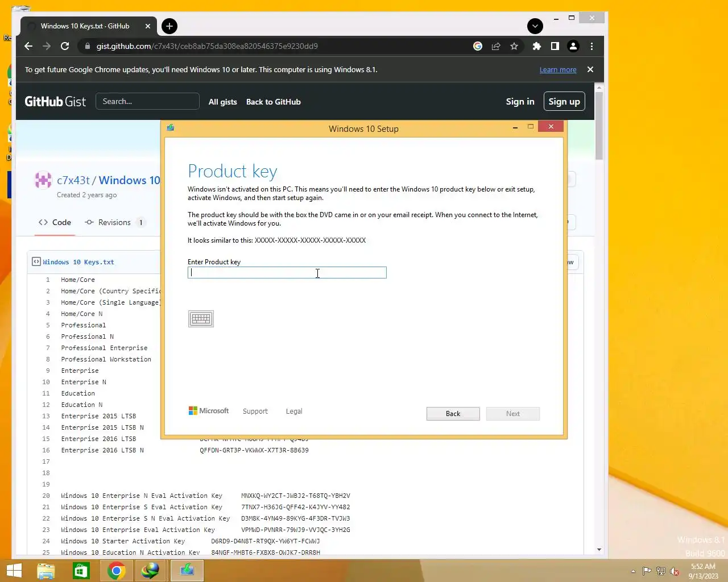Show hidden tray icons arrow

633,571
